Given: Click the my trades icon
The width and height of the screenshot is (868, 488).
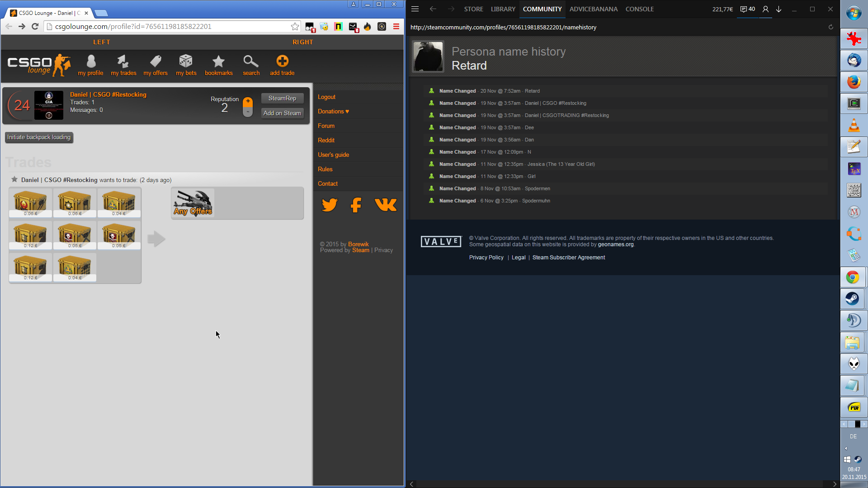Looking at the screenshot, I should 123,61.
